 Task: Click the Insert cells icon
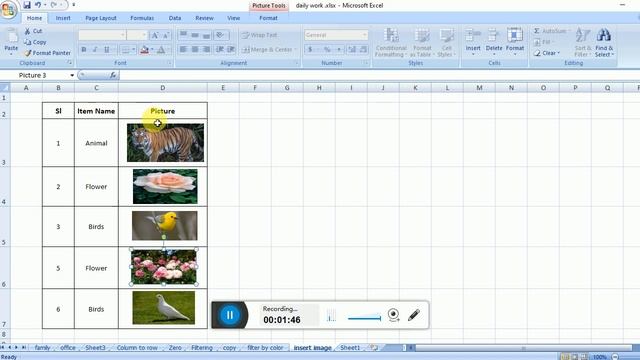coord(473,36)
